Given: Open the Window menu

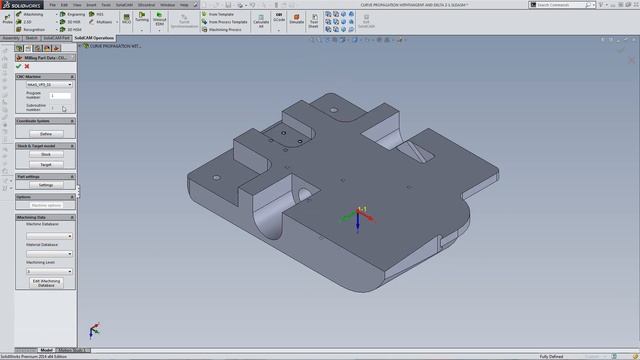Looking at the screenshot, I should (x=167, y=5).
